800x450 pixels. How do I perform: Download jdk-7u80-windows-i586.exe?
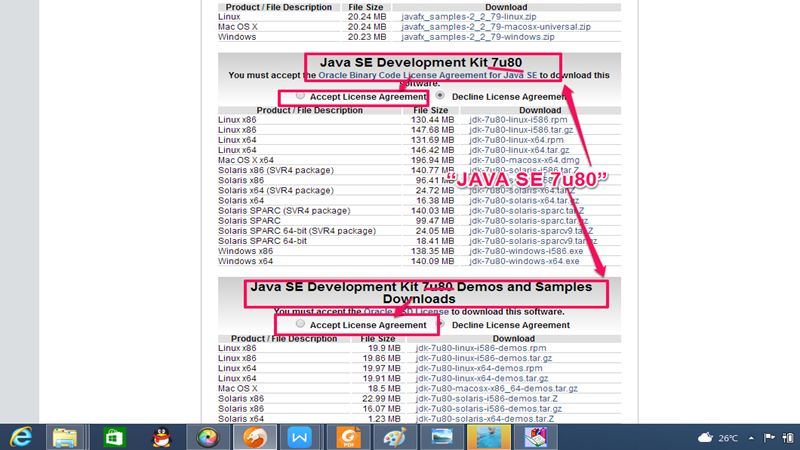(526, 251)
